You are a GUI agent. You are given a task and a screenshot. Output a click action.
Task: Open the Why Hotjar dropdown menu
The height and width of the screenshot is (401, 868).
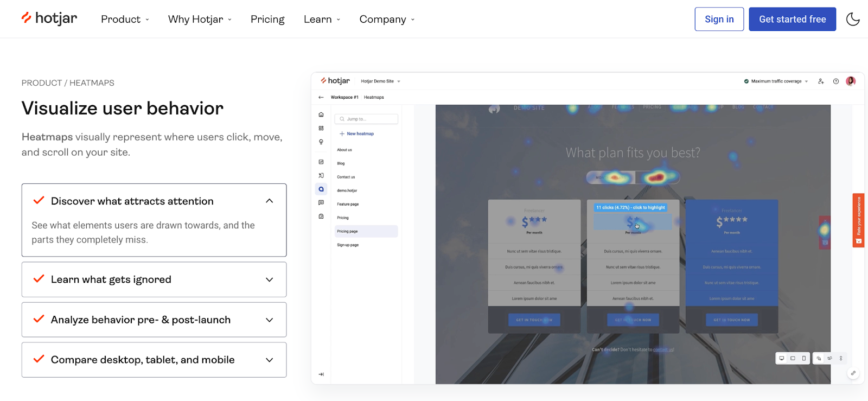click(x=200, y=20)
